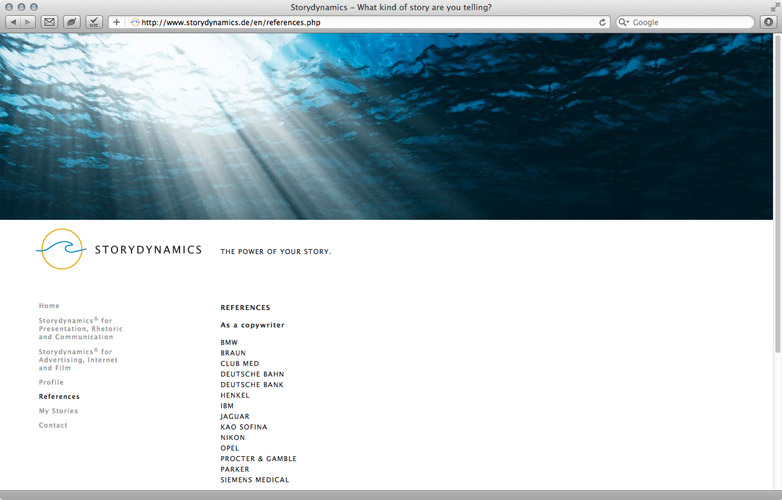Zoom the window with the third window-control button
Image resolution: width=782 pixels, height=500 pixels.
pos(34,7)
